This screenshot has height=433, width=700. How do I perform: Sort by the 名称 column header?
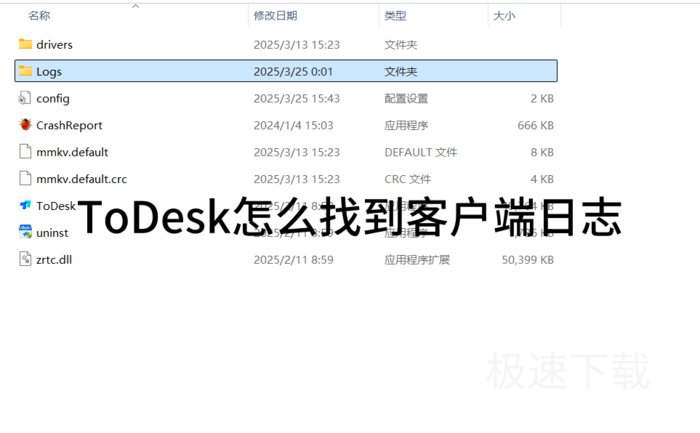pos(39,16)
